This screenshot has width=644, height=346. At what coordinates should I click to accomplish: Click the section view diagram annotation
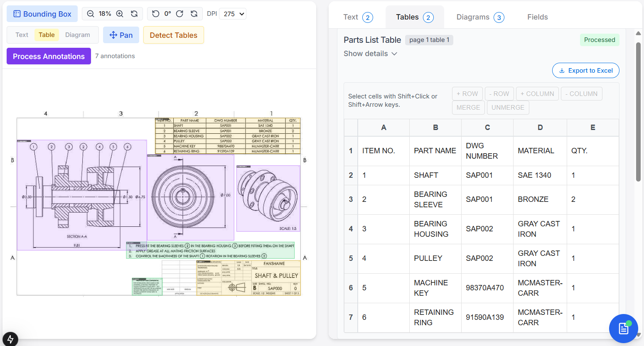point(82,195)
